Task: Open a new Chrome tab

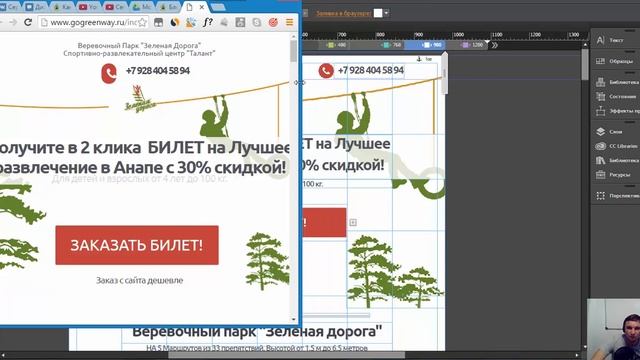Action: [x=218, y=7]
